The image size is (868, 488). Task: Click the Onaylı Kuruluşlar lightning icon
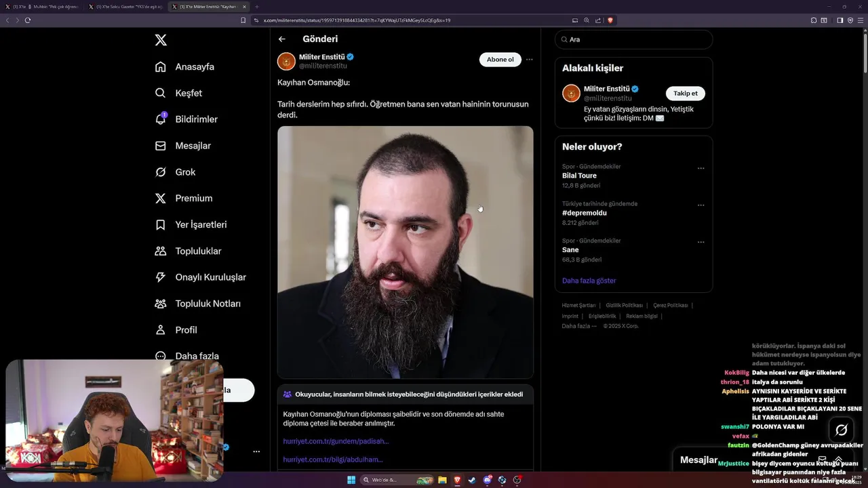pyautogui.click(x=161, y=277)
